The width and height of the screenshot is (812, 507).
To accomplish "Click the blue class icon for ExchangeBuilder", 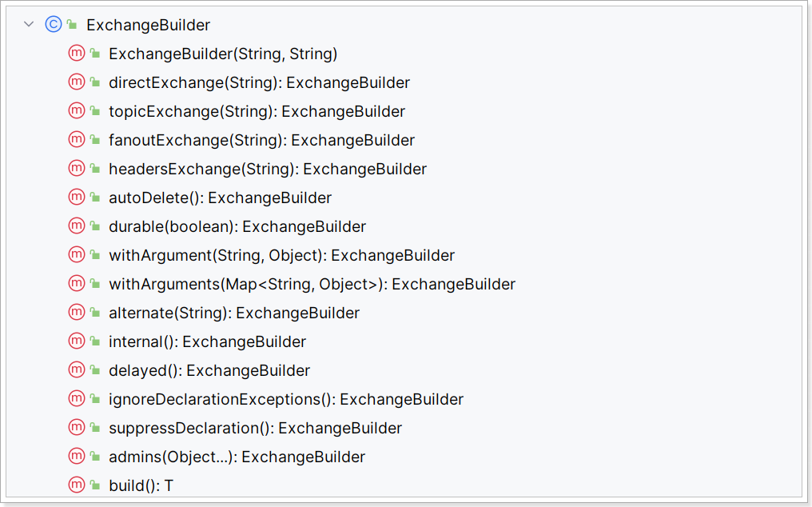I will (54, 24).
